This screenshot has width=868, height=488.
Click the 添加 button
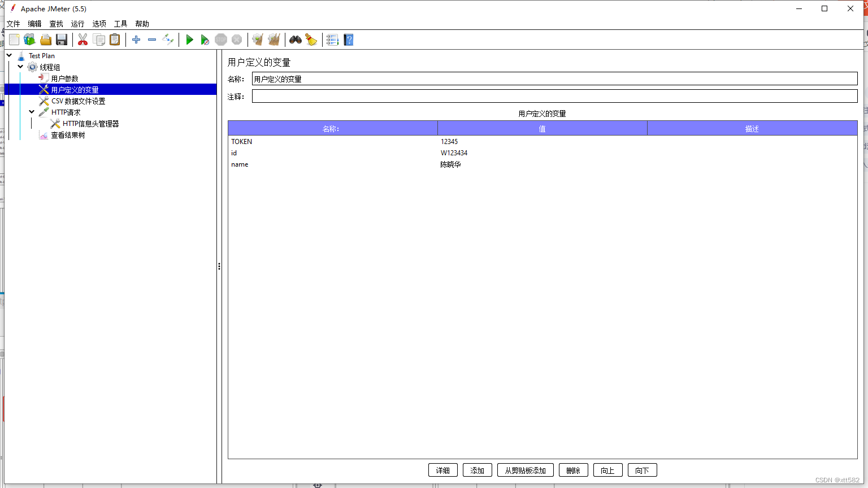pos(478,470)
